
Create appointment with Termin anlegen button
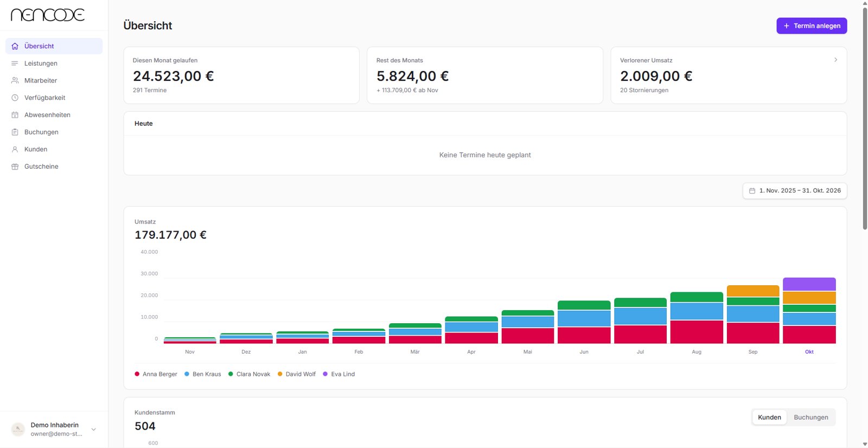tap(812, 26)
